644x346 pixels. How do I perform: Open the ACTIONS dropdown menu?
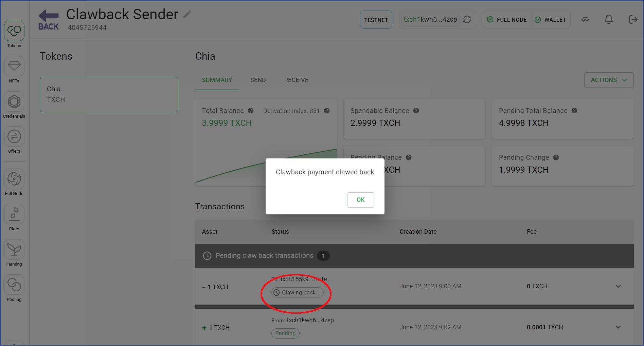pos(609,80)
